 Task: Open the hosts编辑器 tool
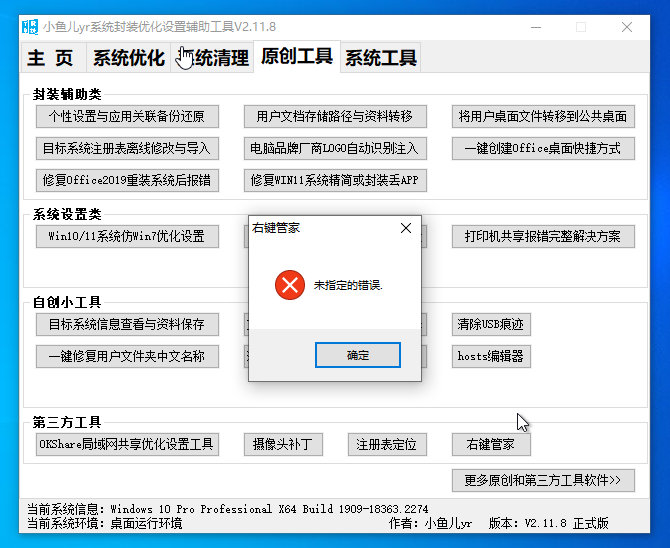[490, 355]
